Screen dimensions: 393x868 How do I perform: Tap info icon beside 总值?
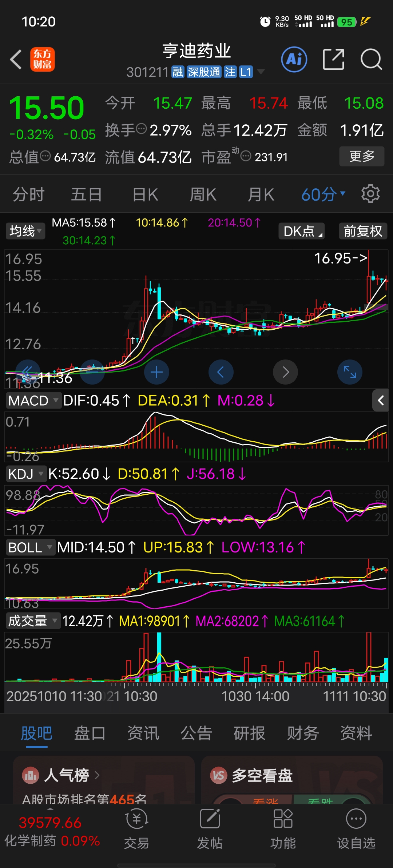pyautogui.click(x=45, y=156)
